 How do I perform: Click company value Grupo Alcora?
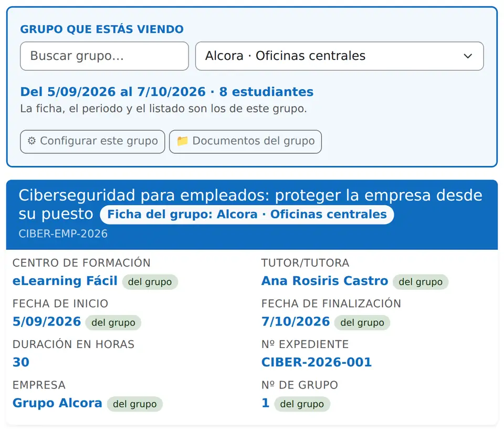(x=57, y=403)
